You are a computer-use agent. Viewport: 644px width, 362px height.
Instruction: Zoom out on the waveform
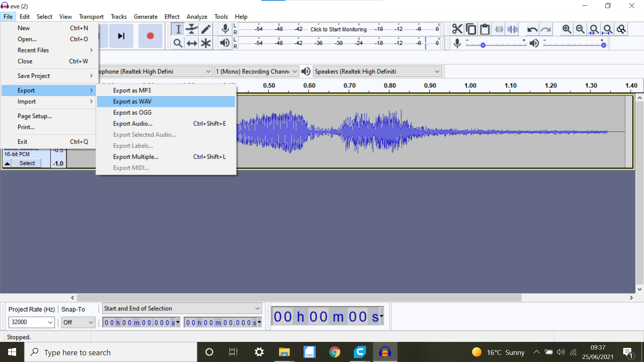(x=580, y=29)
